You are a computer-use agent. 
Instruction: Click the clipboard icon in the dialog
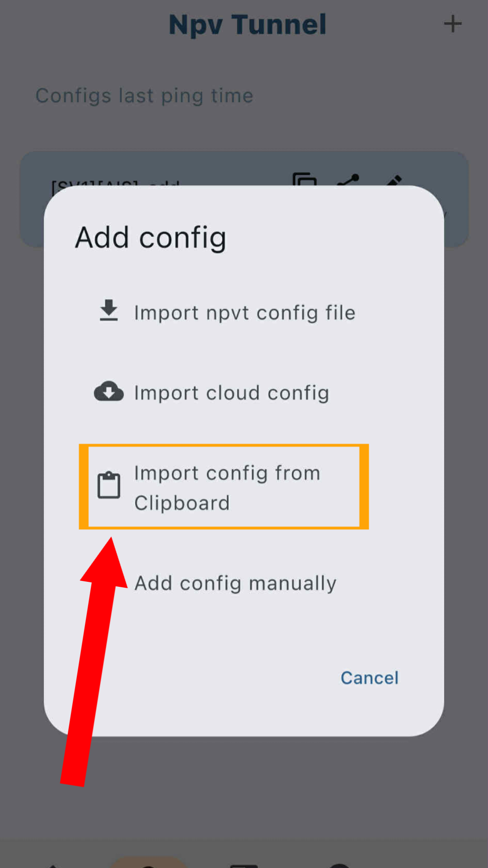click(109, 485)
